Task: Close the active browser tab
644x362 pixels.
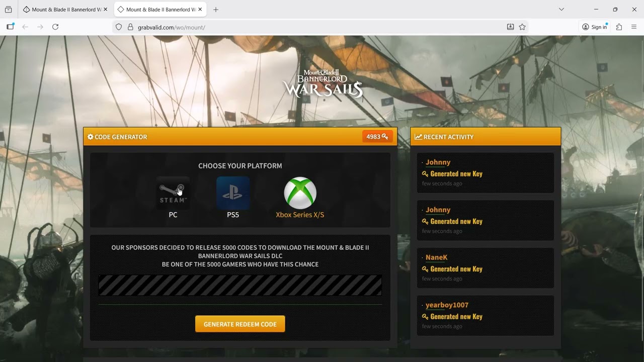Action: point(200,10)
